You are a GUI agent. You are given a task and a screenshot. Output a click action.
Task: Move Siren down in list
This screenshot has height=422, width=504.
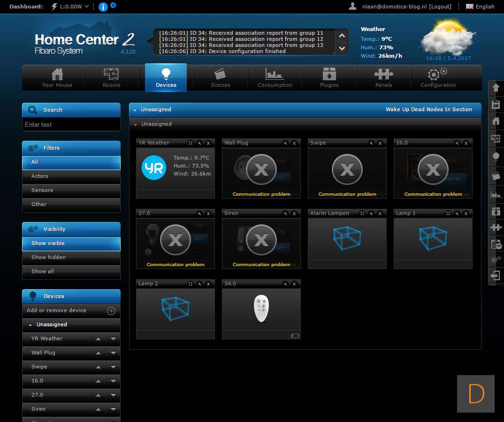pos(113,409)
